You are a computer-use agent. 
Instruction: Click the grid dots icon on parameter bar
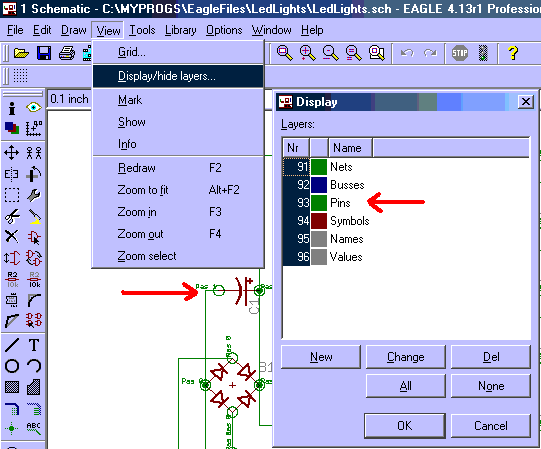click(x=20, y=76)
